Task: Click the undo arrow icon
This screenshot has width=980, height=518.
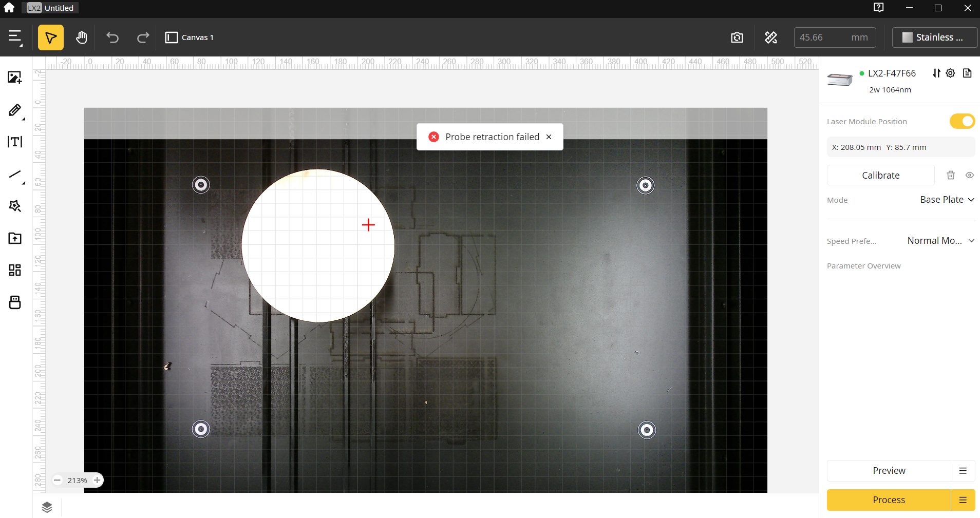Action: tap(112, 37)
